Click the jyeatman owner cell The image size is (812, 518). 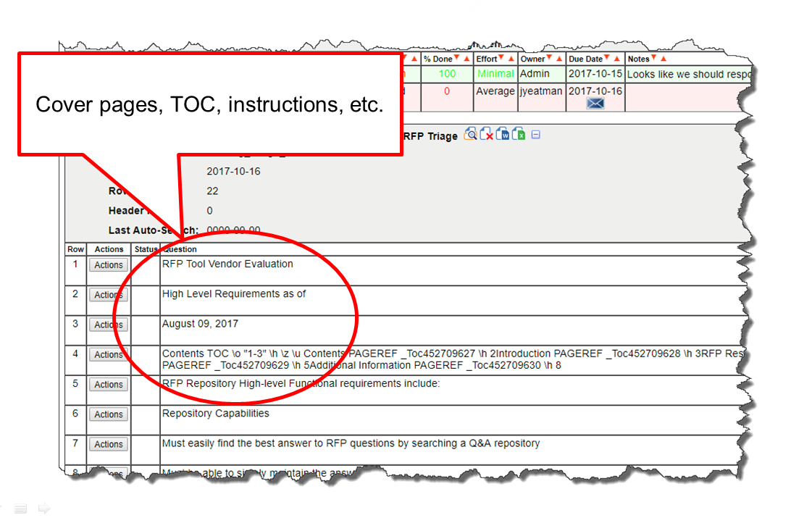[x=541, y=92]
